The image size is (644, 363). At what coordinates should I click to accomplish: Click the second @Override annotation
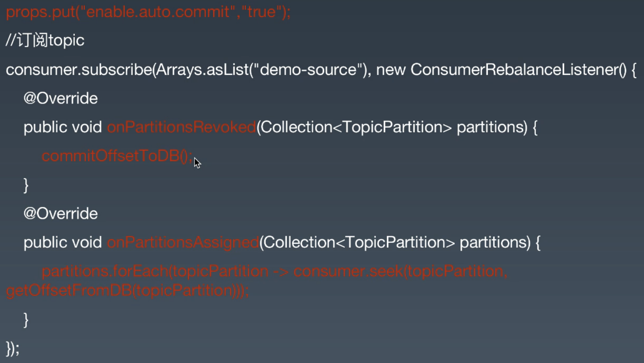60,214
